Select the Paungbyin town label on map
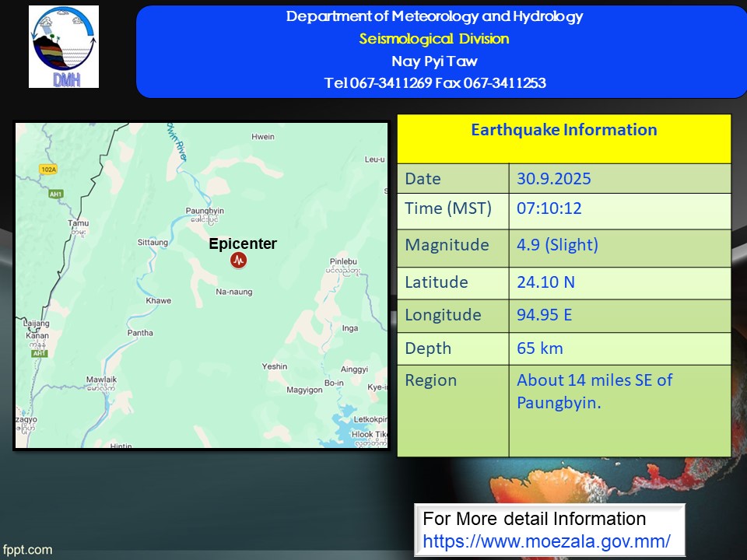The image size is (747, 560). click(205, 211)
